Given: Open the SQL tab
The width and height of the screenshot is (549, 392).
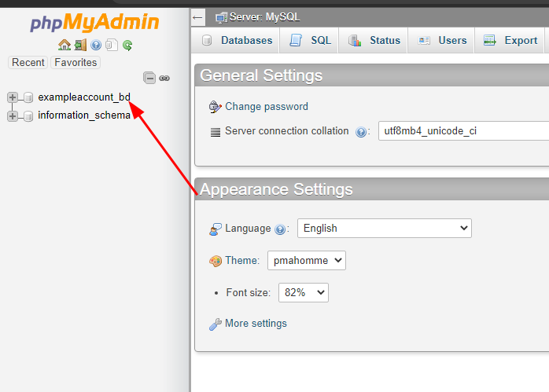Looking at the screenshot, I should click(311, 41).
